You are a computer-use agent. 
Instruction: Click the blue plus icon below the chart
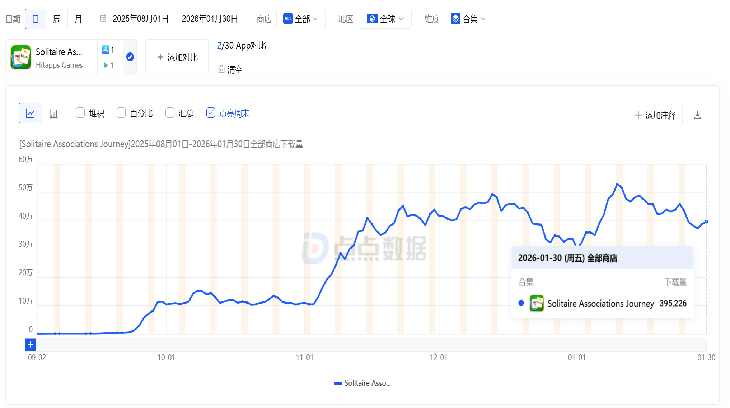tap(30, 345)
